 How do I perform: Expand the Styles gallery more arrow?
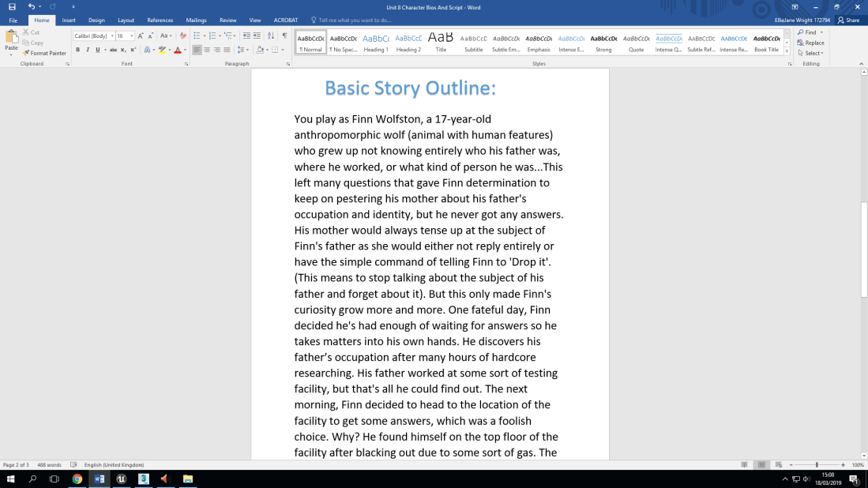pos(787,52)
